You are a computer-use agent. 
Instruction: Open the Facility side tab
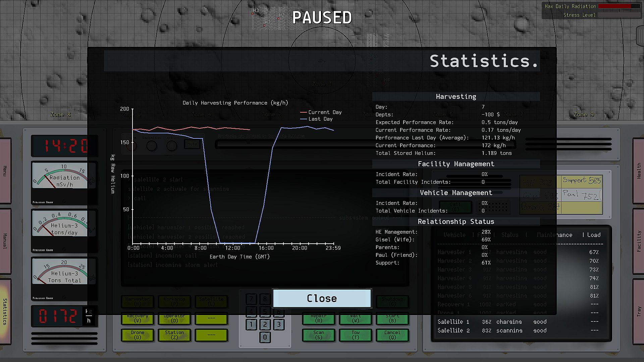[639, 241]
